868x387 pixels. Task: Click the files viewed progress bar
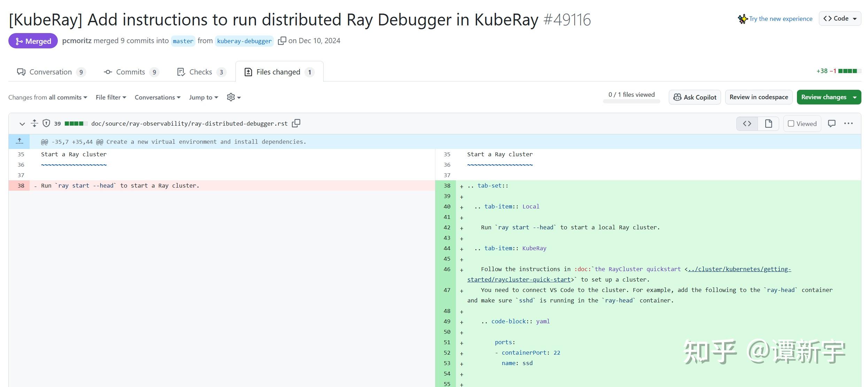pyautogui.click(x=631, y=101)
